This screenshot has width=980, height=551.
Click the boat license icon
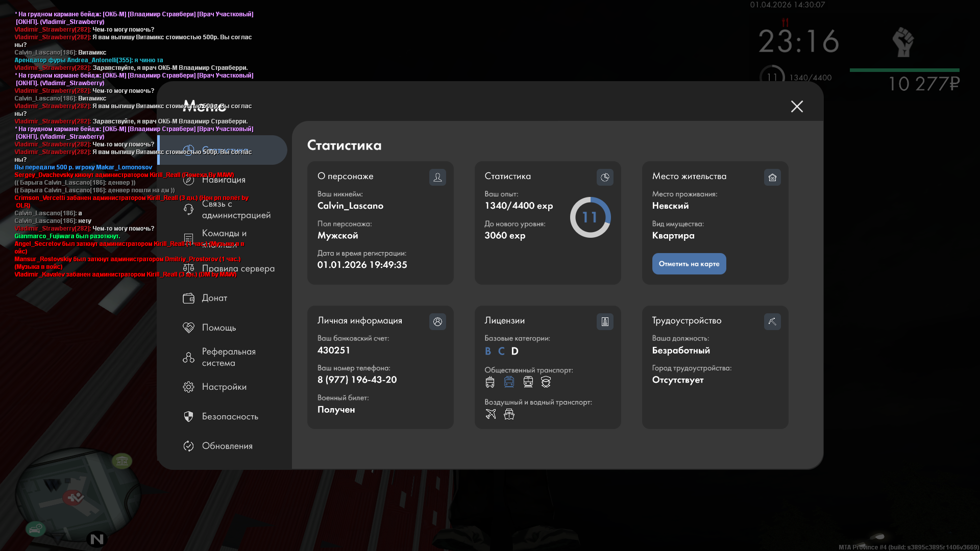509,414
